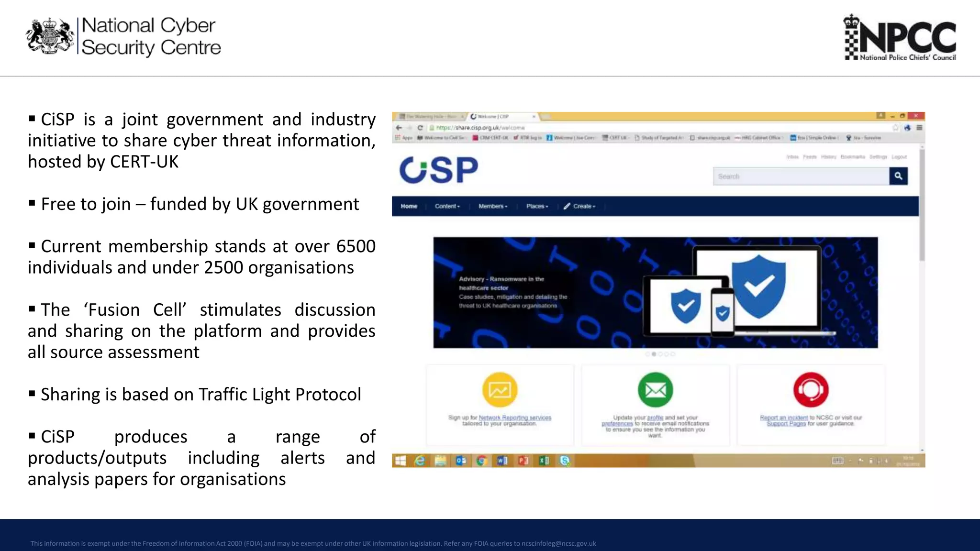The height and width of the screenshot is (551, 980).
Task: Open the Windows Start button
Action: (x=401, y=461)
